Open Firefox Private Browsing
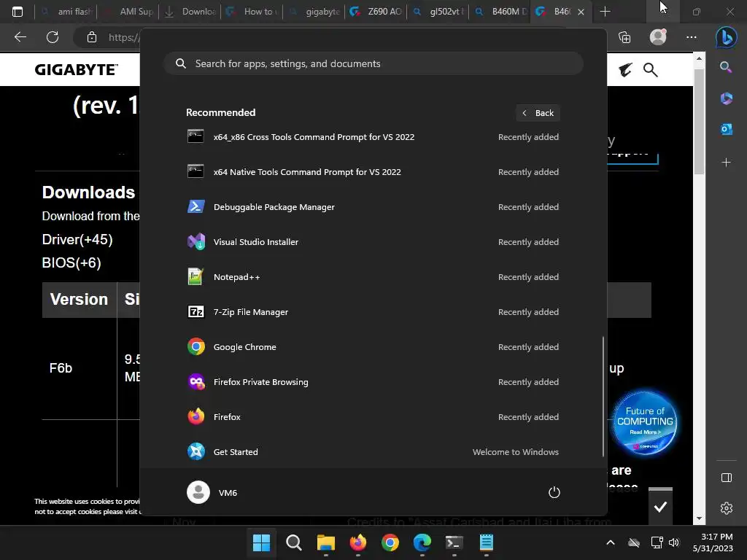This screenshot has width=747, height=560. pyautogui.click(x=373, y=382)
